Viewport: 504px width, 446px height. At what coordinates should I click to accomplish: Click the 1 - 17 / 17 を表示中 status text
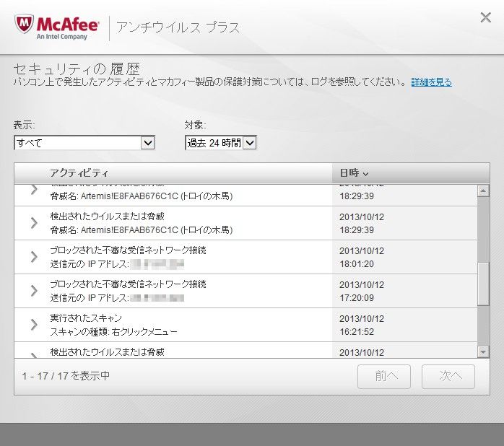[x=66, y=375]
